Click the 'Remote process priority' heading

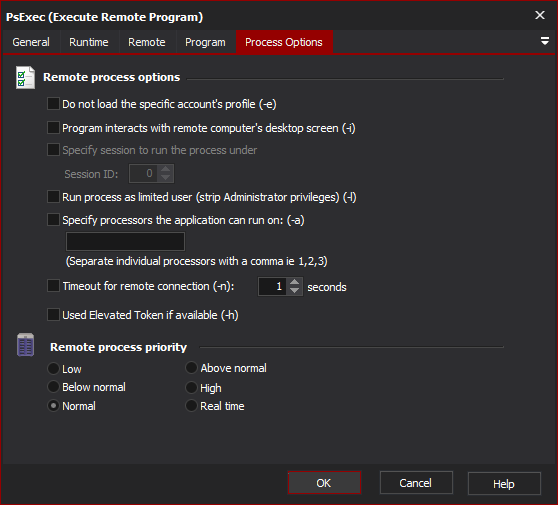click(x=119, y=347)
